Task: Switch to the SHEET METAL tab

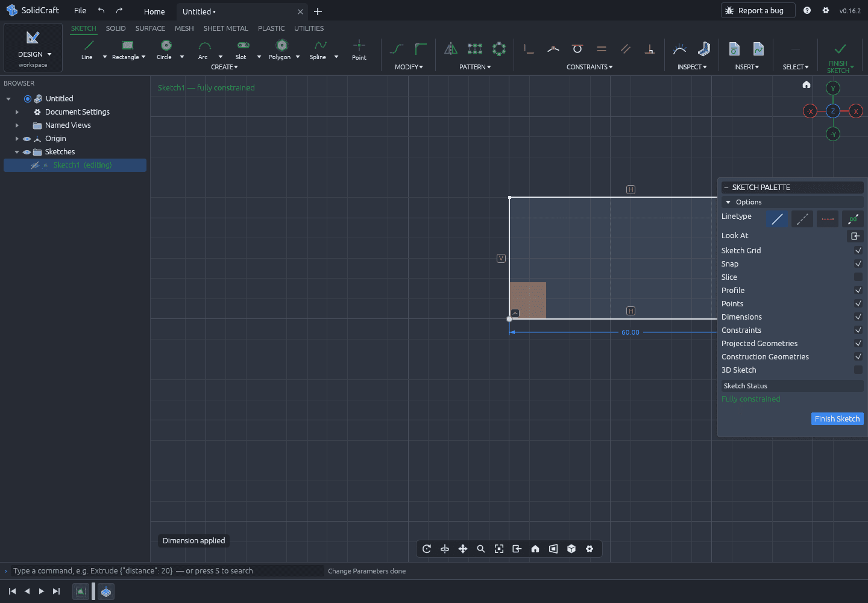Action: (x=226, y=28)
